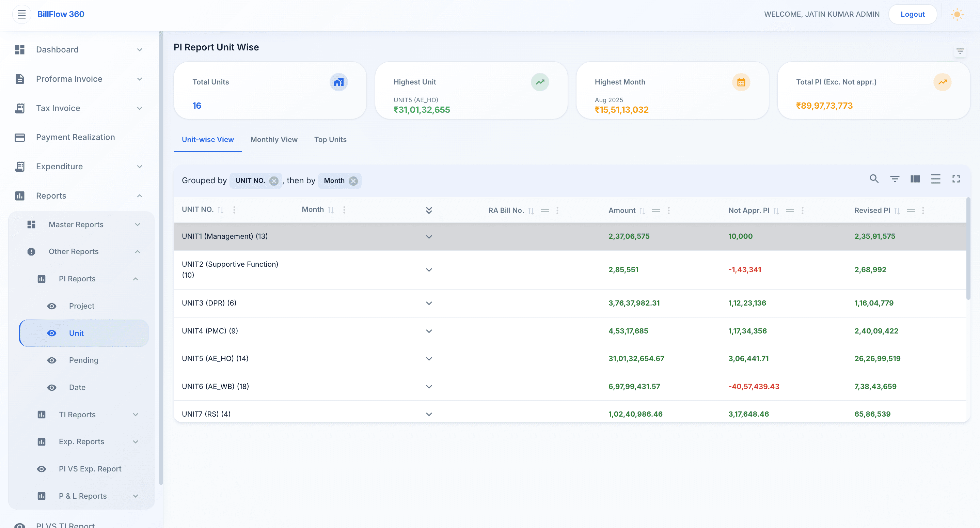Open the Date PI report
Image resolution: width=980 pixels, height=528 pixels.
77,388
